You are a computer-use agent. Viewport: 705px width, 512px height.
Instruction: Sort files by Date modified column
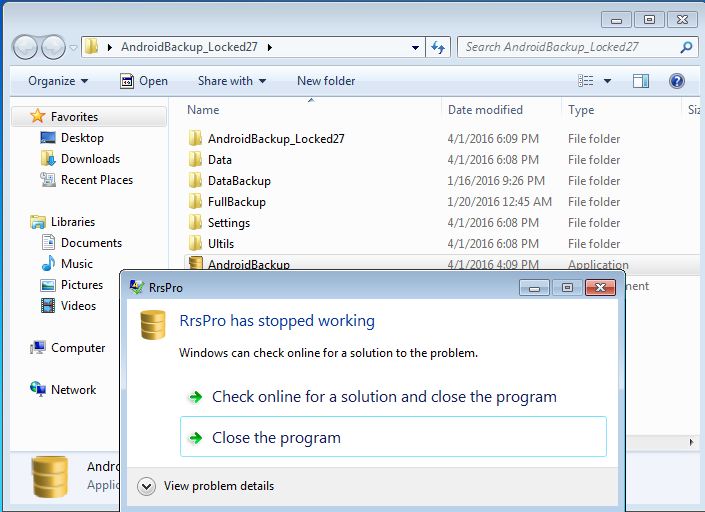click(x=486, y=110)
